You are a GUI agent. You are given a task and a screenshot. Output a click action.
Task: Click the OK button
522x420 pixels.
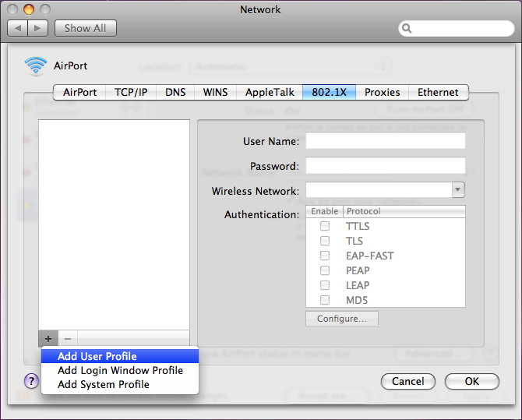tap(471, 381)
